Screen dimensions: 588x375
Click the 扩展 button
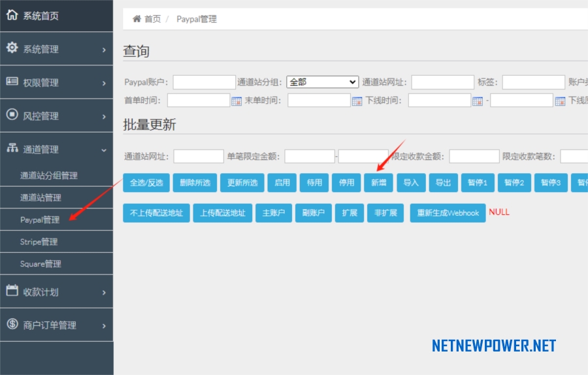click(x=350, y=213)
